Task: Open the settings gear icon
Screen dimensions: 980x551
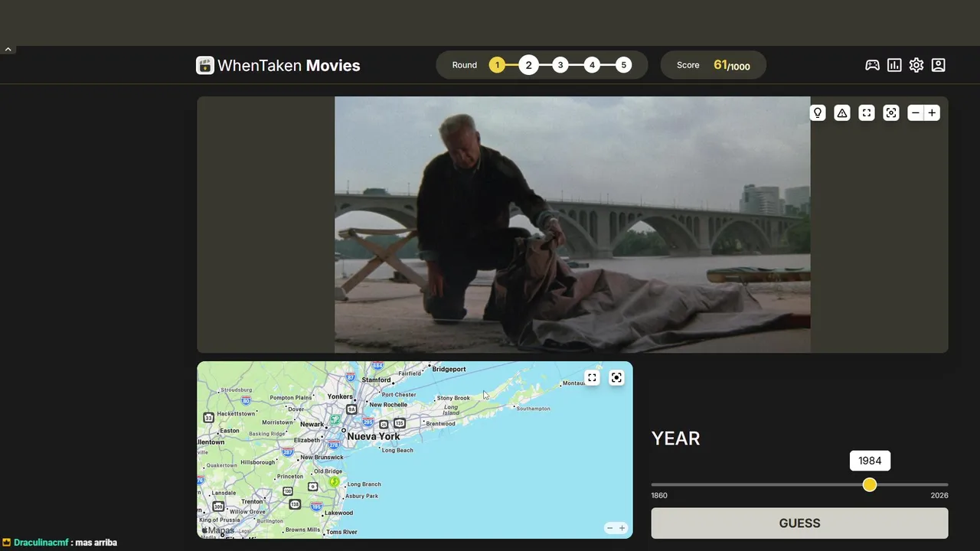Action: click(916, 65)
